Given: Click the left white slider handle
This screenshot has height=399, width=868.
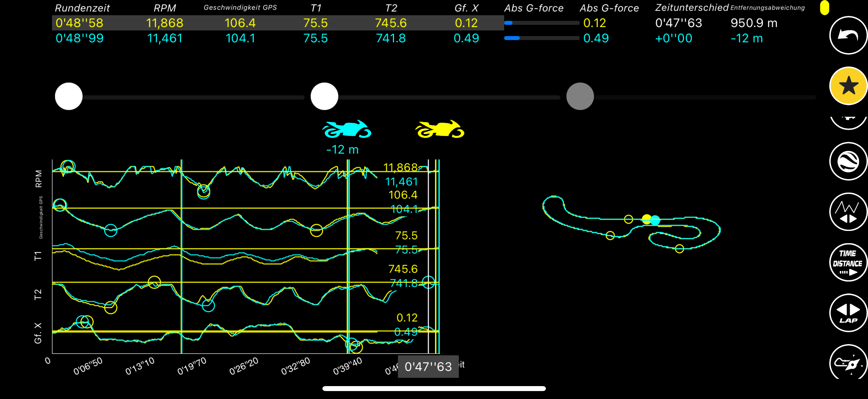Looking at the screenshot, I should pos(69,96).
